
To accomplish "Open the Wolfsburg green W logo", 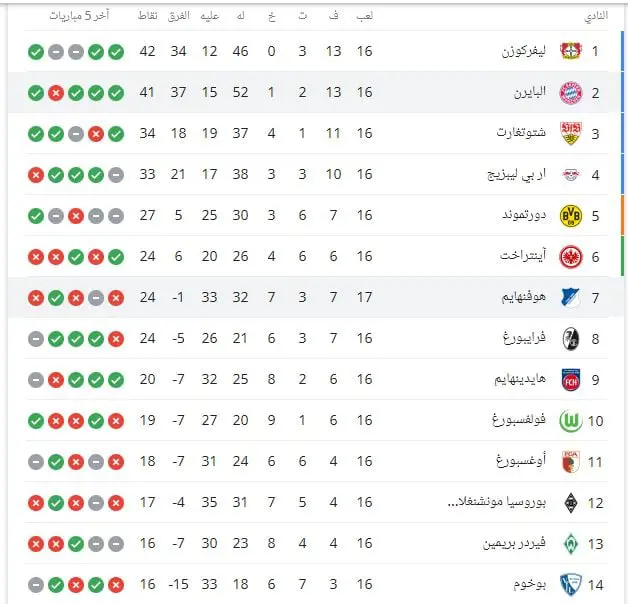I will click(570, 421).
